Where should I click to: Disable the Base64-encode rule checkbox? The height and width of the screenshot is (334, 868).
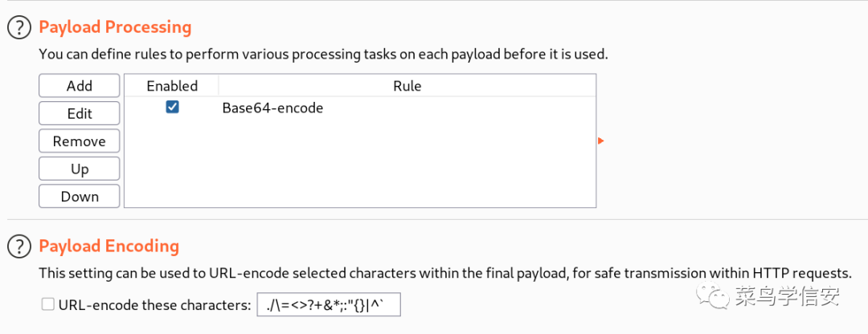click(172, 108)
